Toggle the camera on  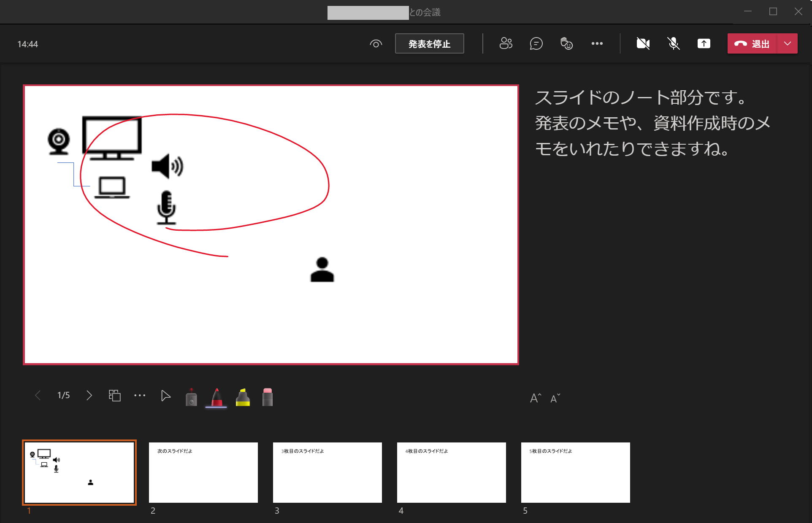click(643, 43)
